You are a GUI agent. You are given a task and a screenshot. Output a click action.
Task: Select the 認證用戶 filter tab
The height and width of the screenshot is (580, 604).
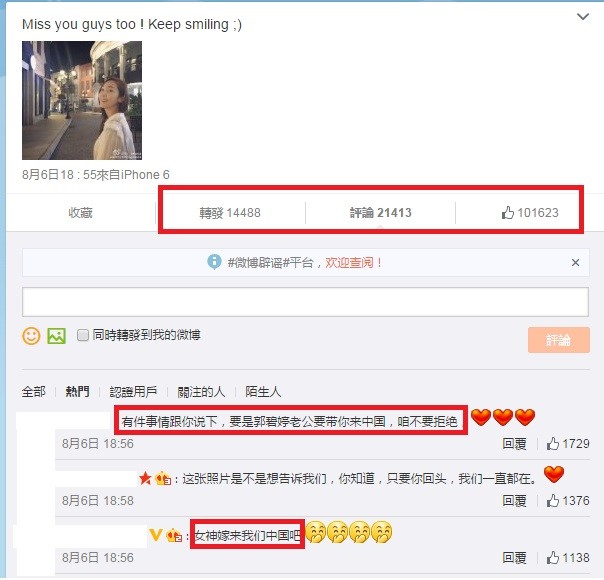tap(133, 392)
